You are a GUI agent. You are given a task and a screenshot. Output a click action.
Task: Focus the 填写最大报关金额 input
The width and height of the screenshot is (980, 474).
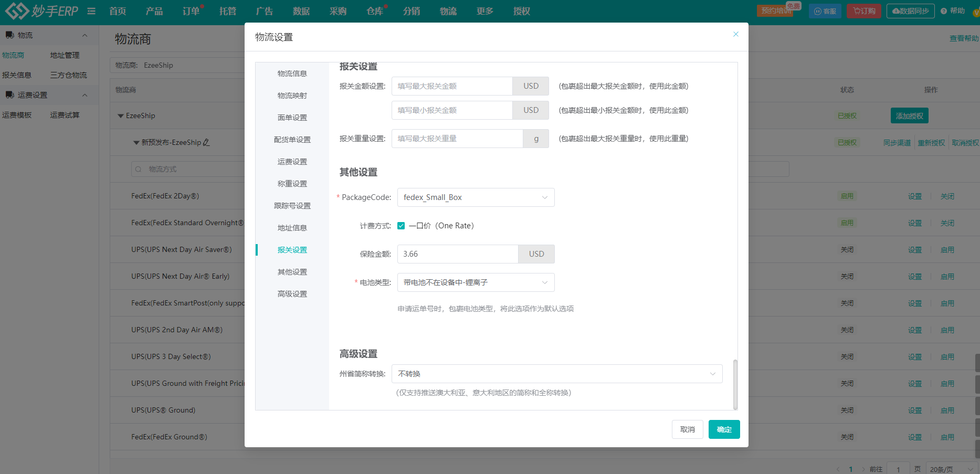click(x=452, y=86)
